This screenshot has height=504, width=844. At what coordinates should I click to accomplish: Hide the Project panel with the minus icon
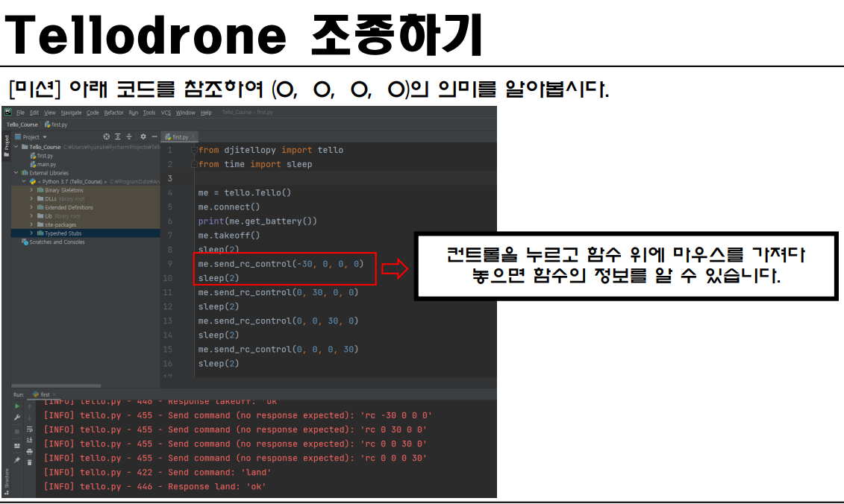click(154, 136)
